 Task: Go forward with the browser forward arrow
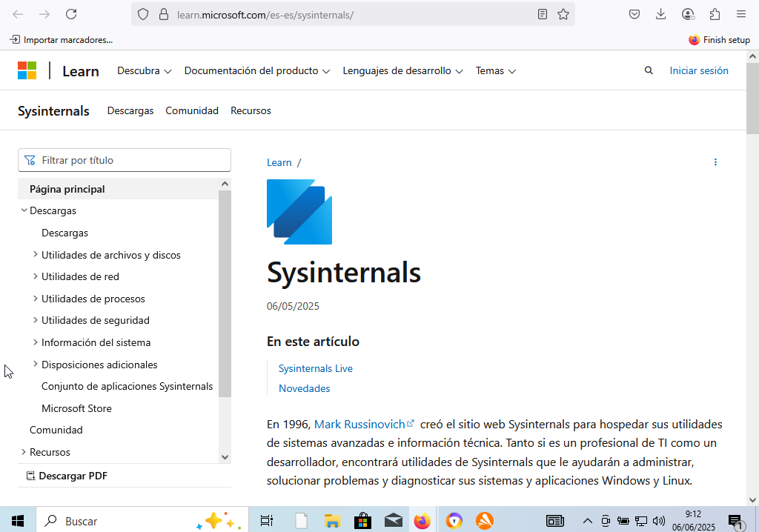click(x=44, y=15)
